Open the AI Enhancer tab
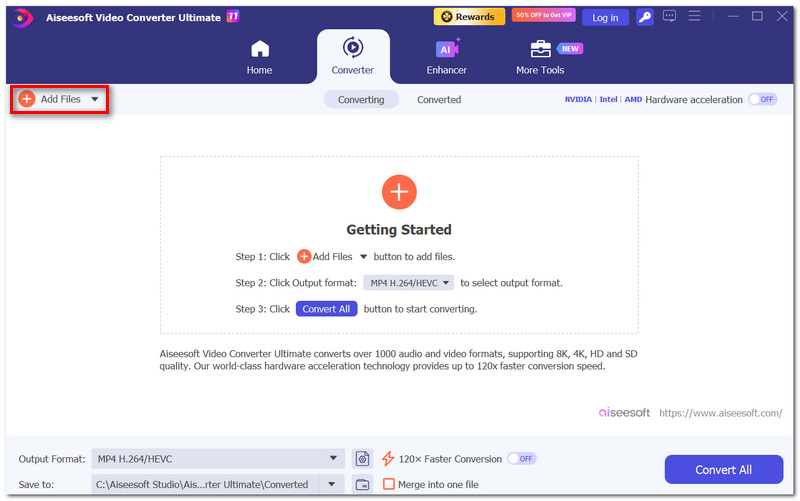800x501 pixels. (446, 57)
